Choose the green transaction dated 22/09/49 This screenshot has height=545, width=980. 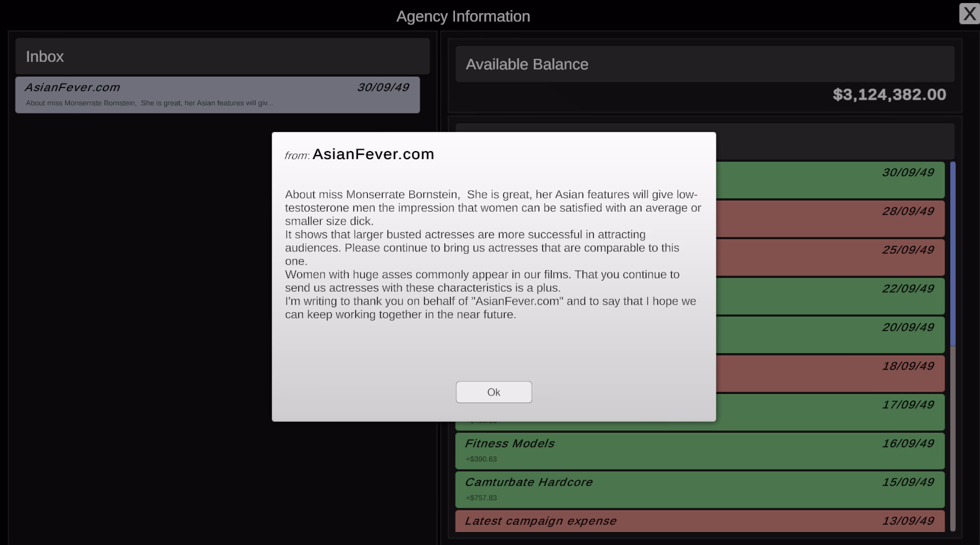[x=830, y=296]
